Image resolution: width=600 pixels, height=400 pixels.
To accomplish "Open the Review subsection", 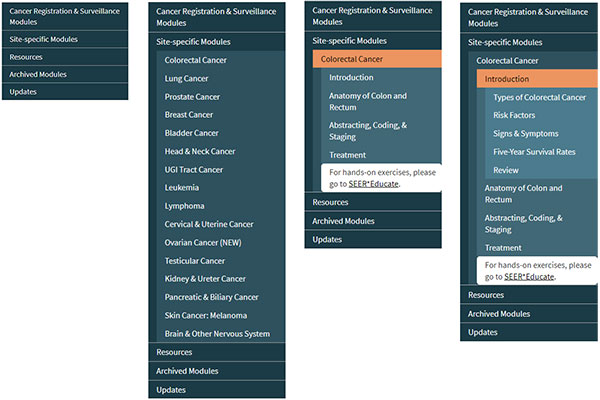I will pos(506,170).
